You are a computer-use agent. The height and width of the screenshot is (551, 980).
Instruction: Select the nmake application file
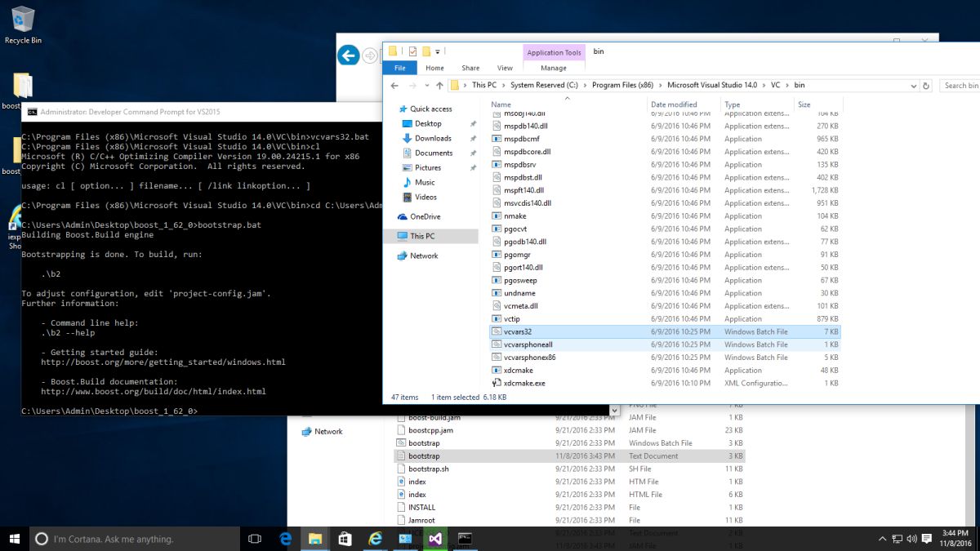(x=665, y=216)
